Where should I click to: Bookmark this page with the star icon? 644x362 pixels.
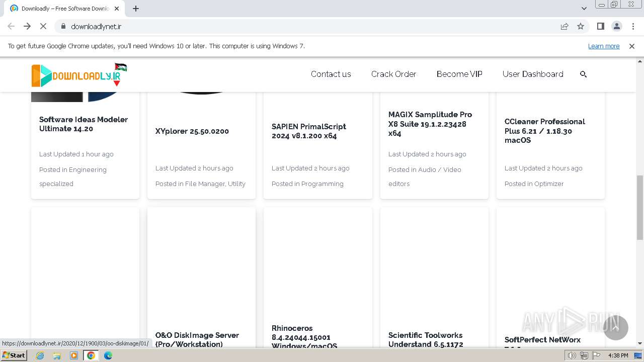click(581, 26)
